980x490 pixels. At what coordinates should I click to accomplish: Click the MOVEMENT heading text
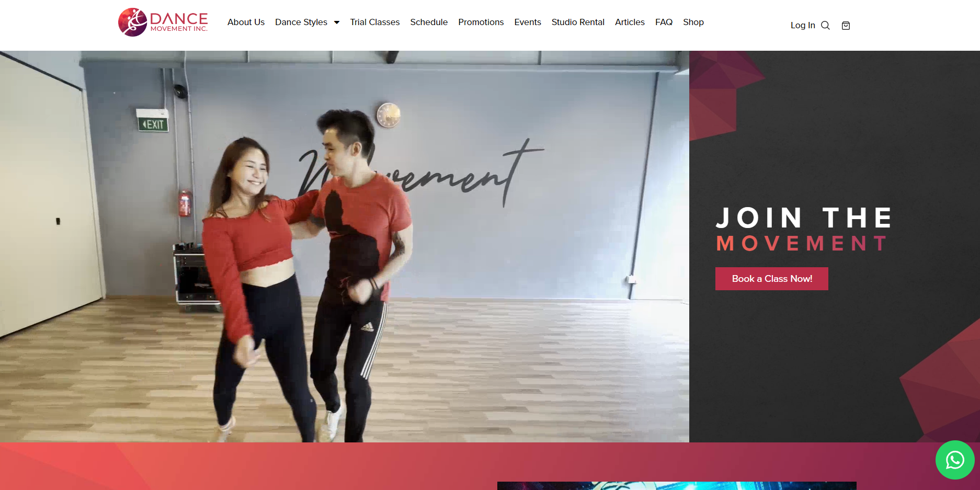click(x=801, y=244)
